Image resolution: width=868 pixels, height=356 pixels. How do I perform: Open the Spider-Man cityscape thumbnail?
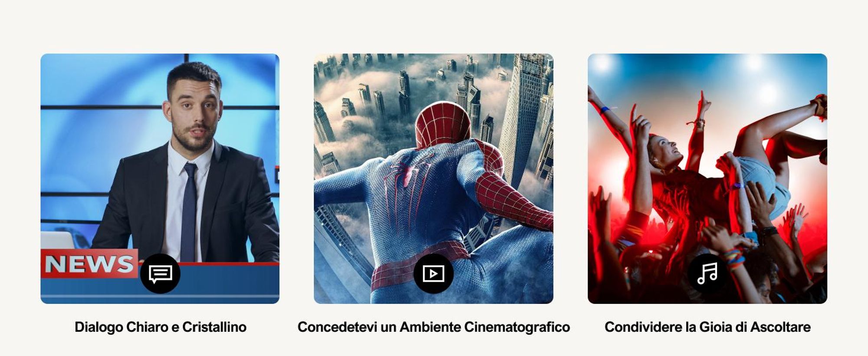[x=434, y=178]
